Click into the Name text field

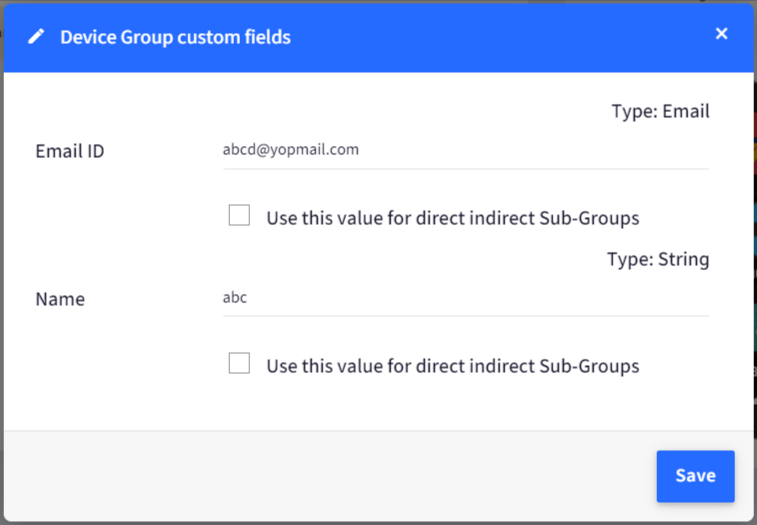[465, 298]
